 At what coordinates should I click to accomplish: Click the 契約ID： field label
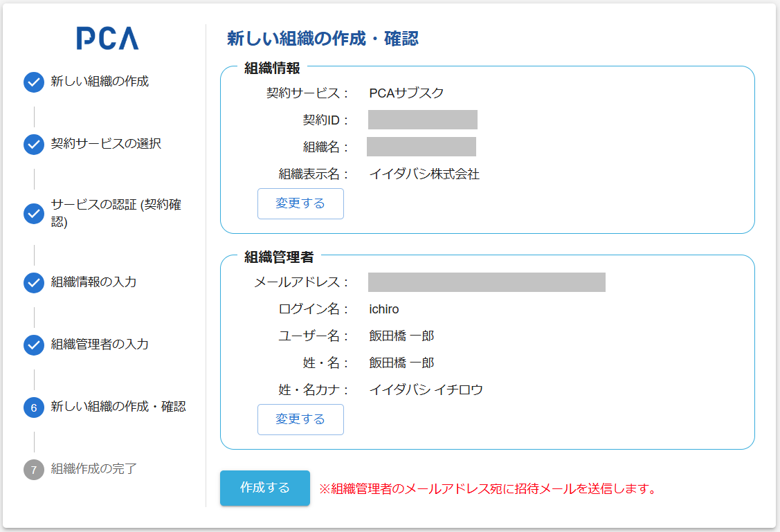327,120
